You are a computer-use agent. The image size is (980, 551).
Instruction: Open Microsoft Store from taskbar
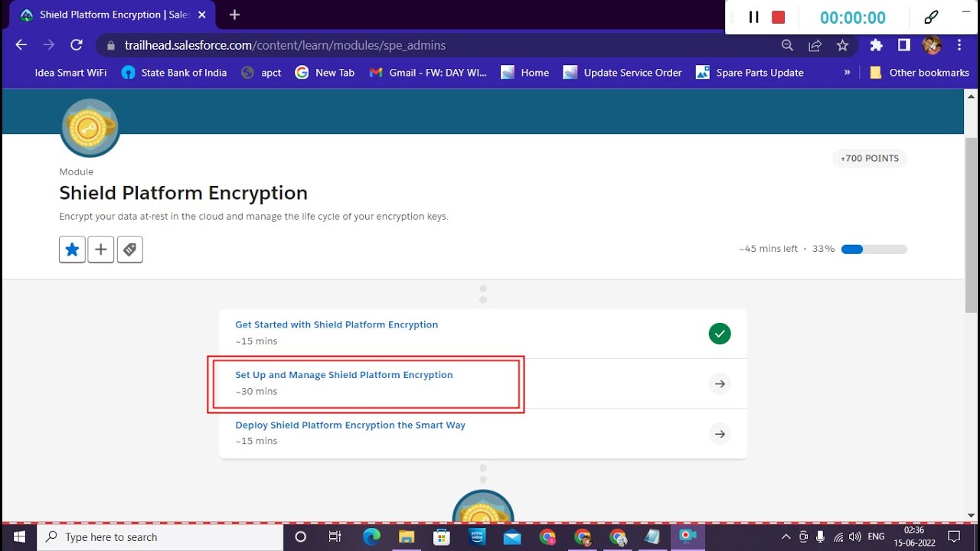tap(443, 536)
